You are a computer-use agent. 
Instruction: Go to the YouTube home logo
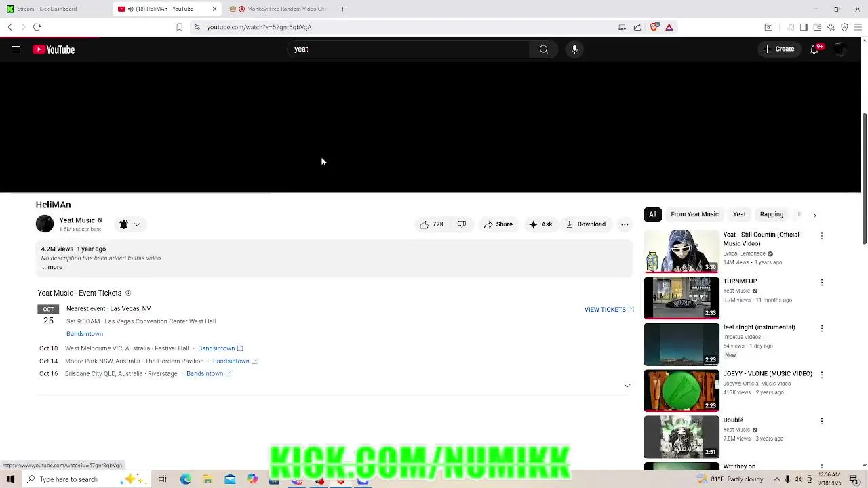[54, 49]
